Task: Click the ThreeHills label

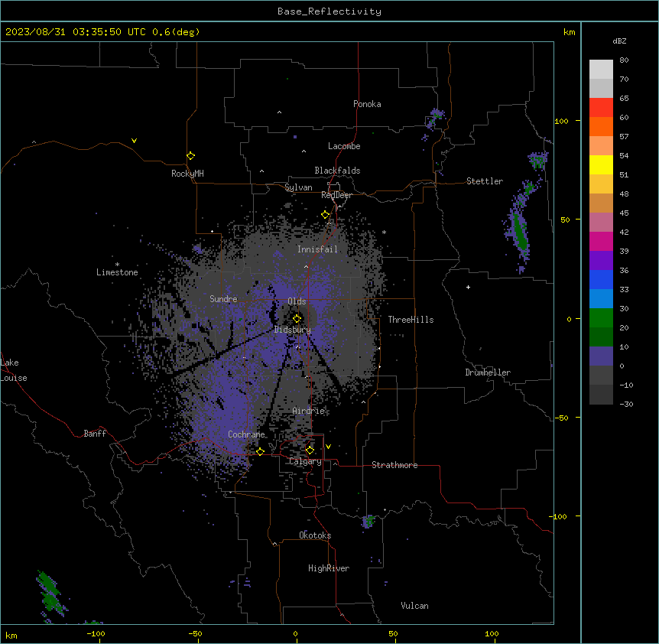Action: point(411,320)
